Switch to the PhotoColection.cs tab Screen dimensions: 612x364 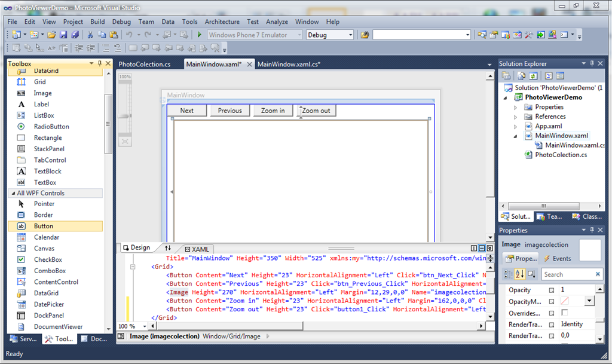pyautogui.click(x=144, y=64)
